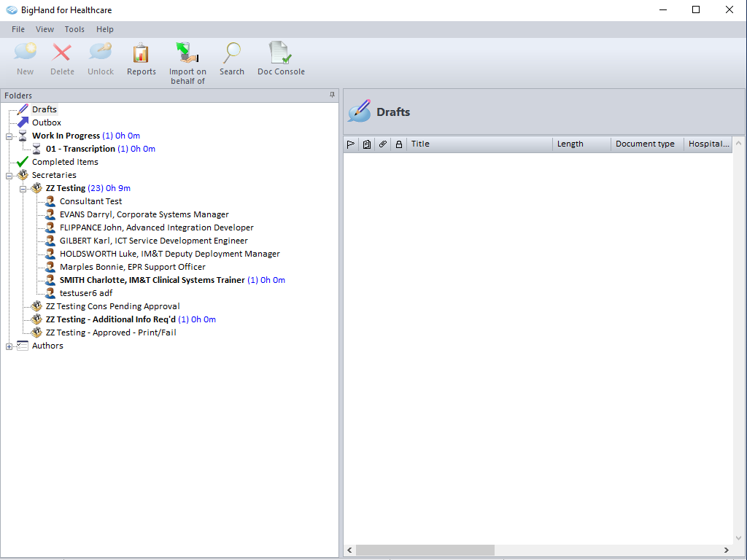Open the Reports clipboard icon
Screen dimensions: 747x560
pos(141,52)
